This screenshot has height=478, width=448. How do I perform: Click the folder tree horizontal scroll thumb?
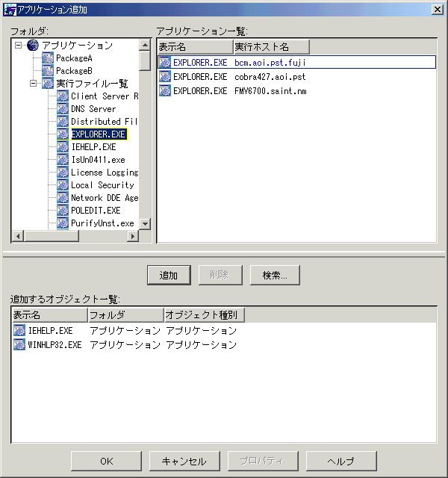[52, 236]
